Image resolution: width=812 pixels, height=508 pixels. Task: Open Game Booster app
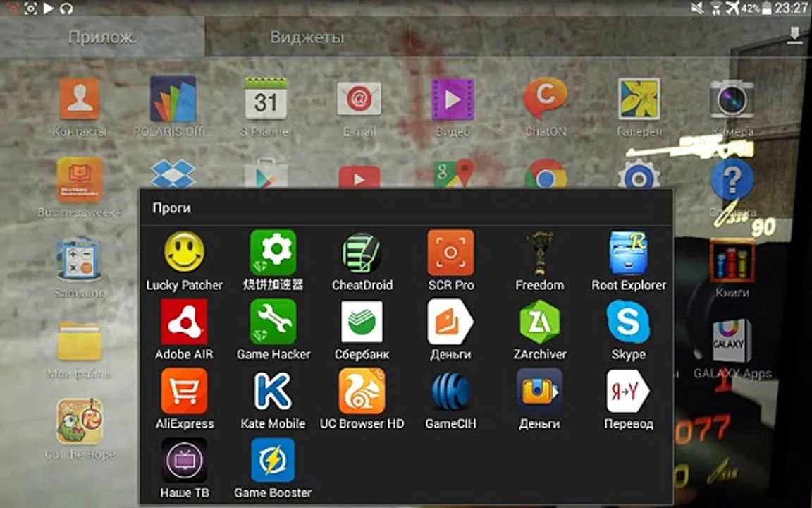coord(273,460)
